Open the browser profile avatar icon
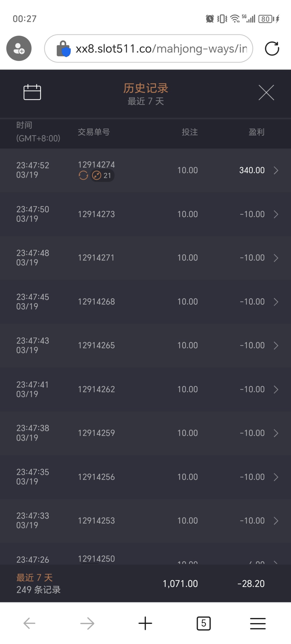 tap(19, 48)
